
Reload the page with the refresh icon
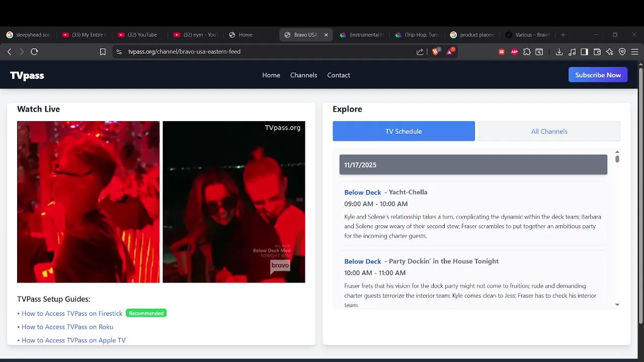(34, 52)
